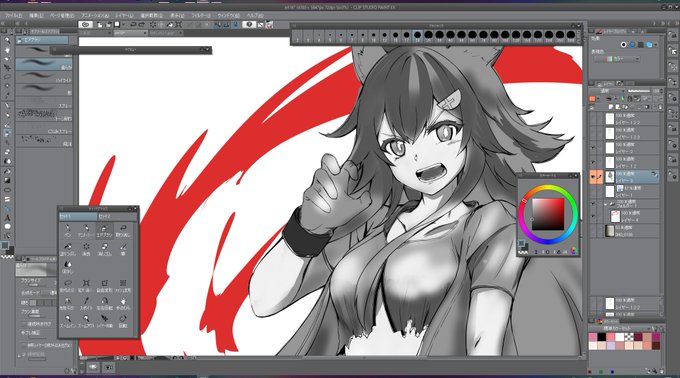Click the Redo arrow in command bar
This screenshot has height=378, width=680.
pos(142,25)
